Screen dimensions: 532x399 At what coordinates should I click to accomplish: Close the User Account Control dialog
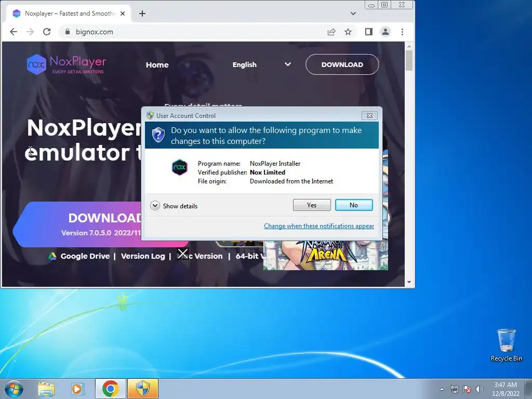pyautogui.click(x=369, y=115)
